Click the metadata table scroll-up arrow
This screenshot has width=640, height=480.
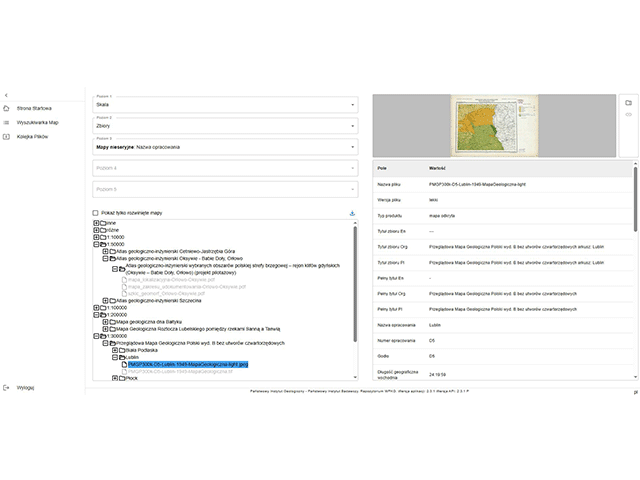(635, 164)
